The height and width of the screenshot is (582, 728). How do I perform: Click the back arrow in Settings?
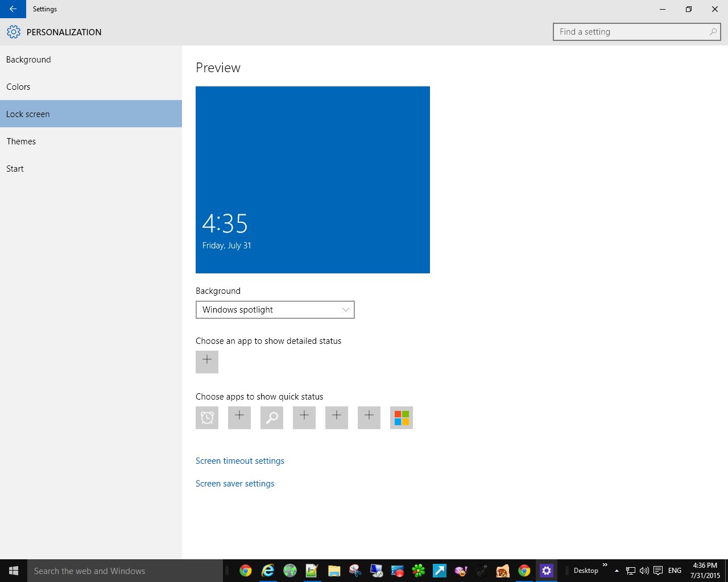(13, 9)
